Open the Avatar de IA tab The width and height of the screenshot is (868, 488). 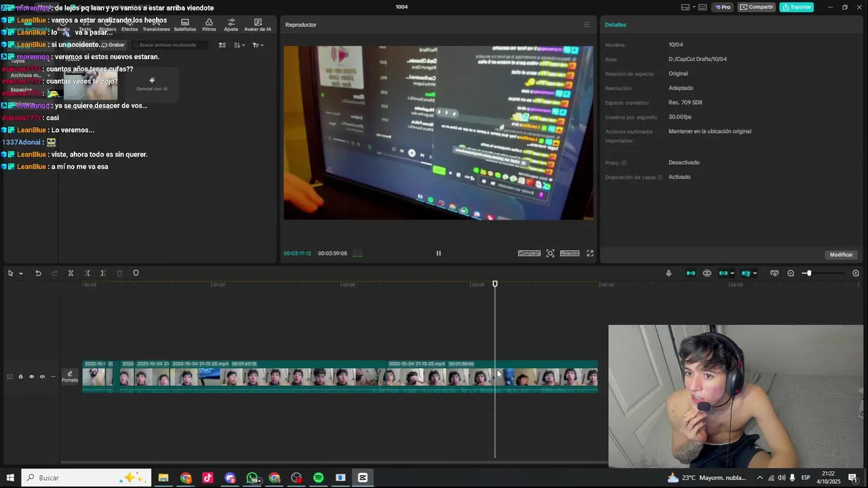(x=258, y=25)
